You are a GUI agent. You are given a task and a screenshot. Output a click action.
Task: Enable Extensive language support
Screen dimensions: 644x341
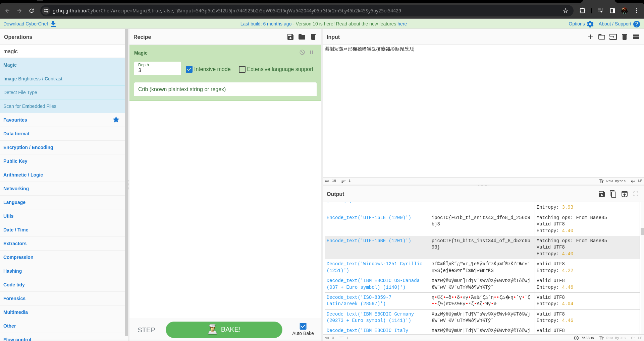[242, 69]
